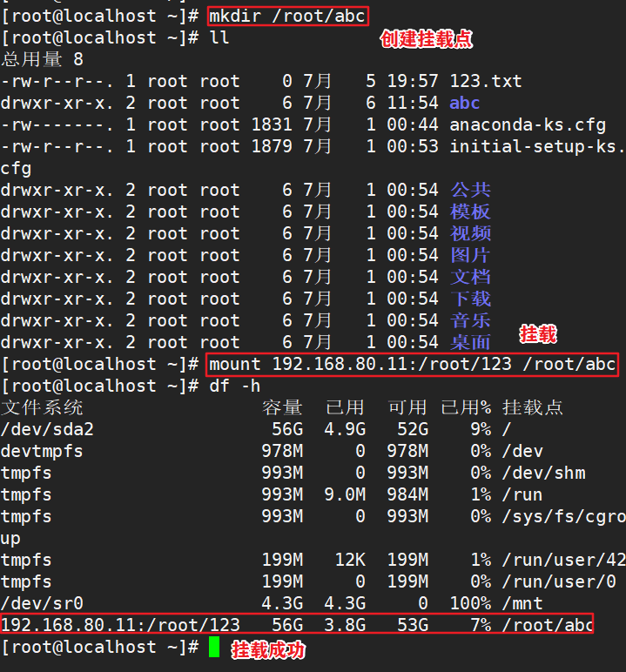The height and width of the screenshot is (672, 626).
Task: Select anaconda-ks.cfg file name
Action: point(528,125)
